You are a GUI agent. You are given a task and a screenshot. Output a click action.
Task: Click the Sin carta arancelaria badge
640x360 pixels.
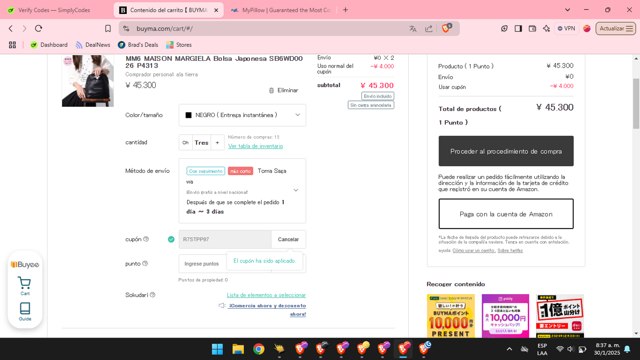(371, 105)
